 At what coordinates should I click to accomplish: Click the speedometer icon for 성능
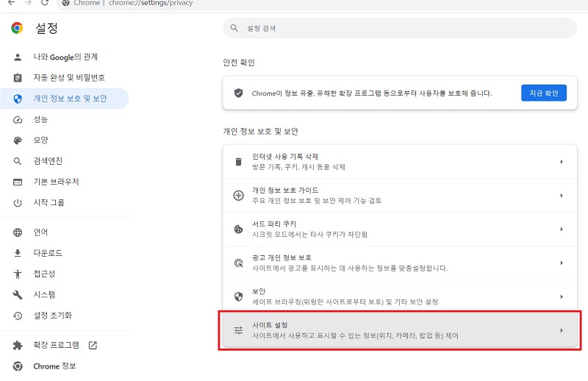(18, 120)
